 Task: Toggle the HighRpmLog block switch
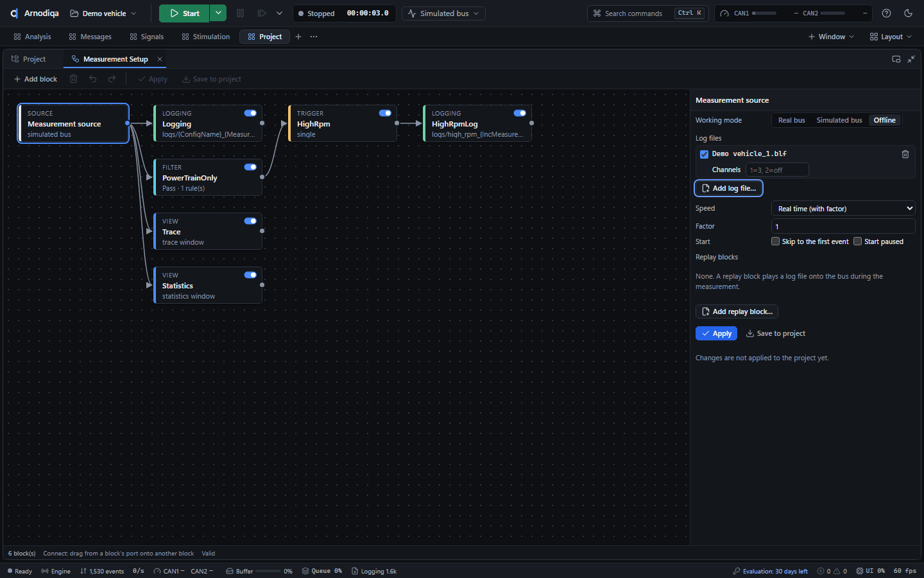coord(520,113)
